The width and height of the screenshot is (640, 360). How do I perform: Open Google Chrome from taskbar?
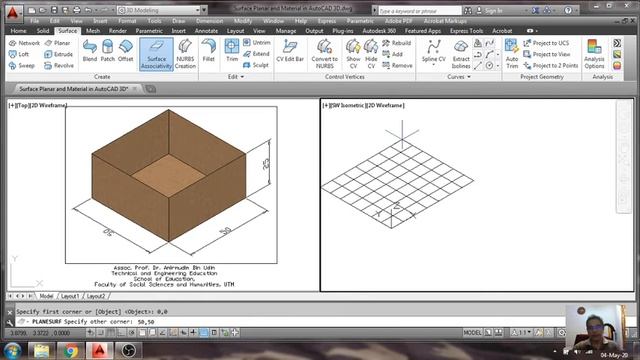coord(71,351)
